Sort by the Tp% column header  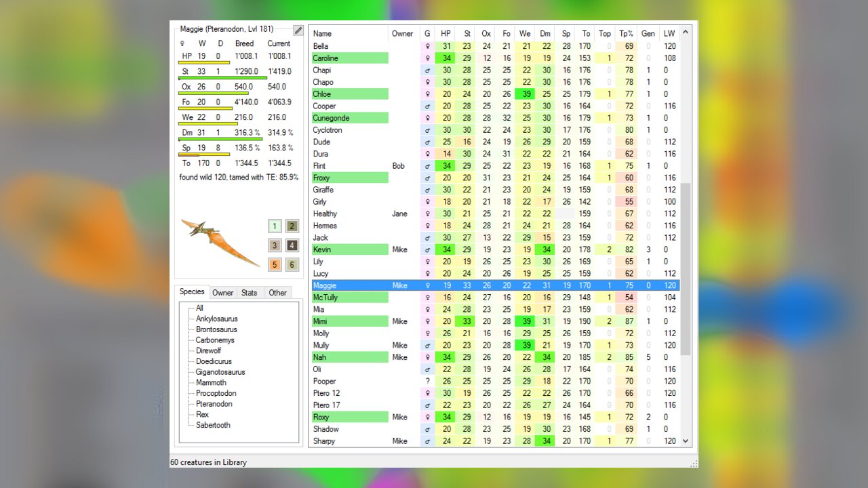point(626,33)
